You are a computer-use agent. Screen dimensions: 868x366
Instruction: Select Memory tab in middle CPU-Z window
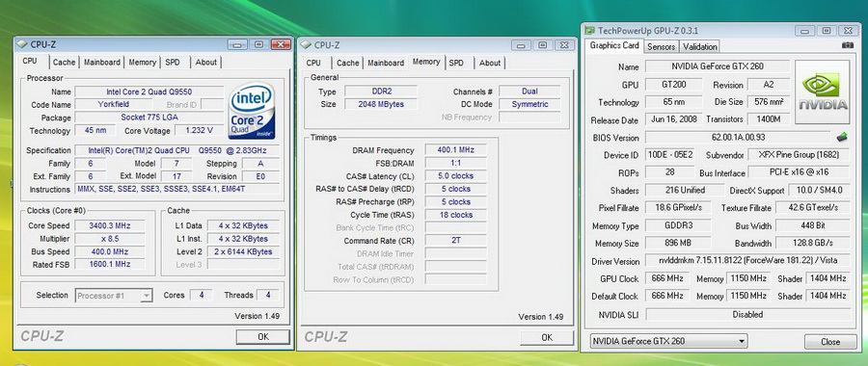(426, 62)
